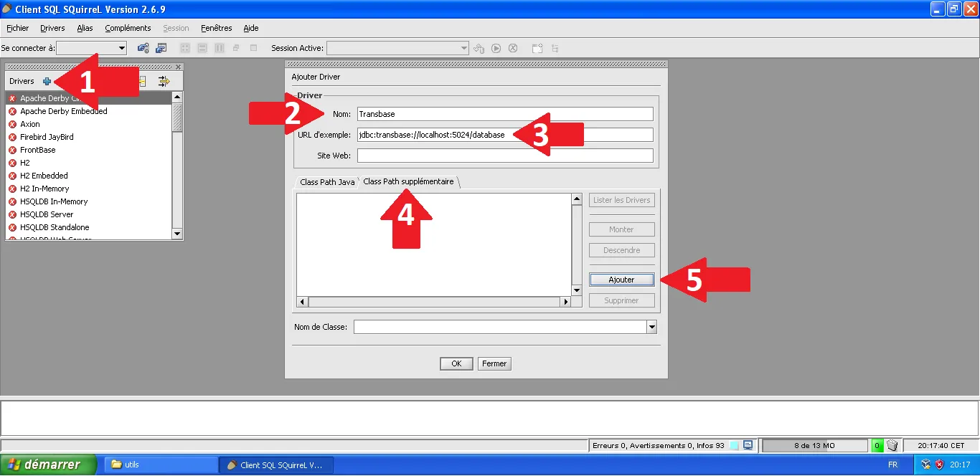Click the 'Lister les Drivers' button

point(621,200)
